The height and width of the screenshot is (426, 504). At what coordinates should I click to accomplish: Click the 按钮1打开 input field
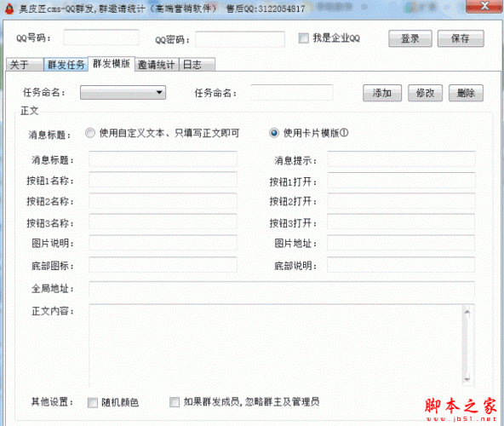tap(401, 181)
